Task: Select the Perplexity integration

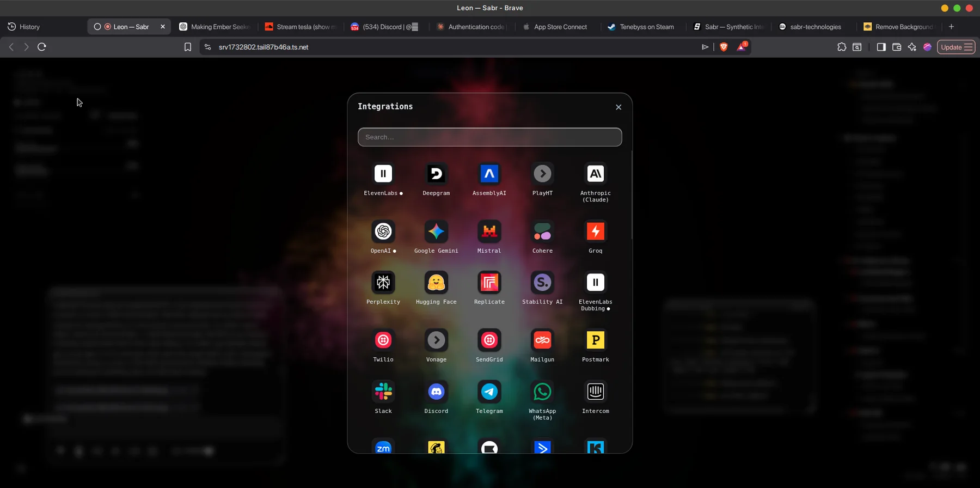Action: [383, 282]
